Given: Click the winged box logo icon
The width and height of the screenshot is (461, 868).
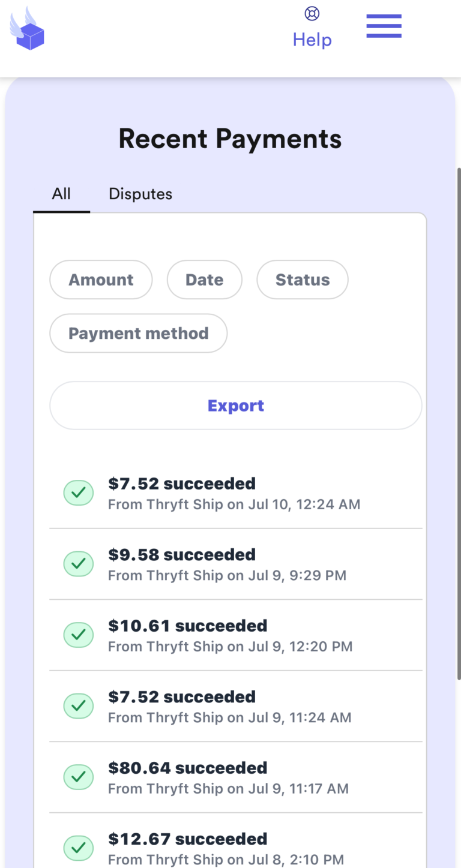Looking at the screenshot, I should (x=27, y=29).
